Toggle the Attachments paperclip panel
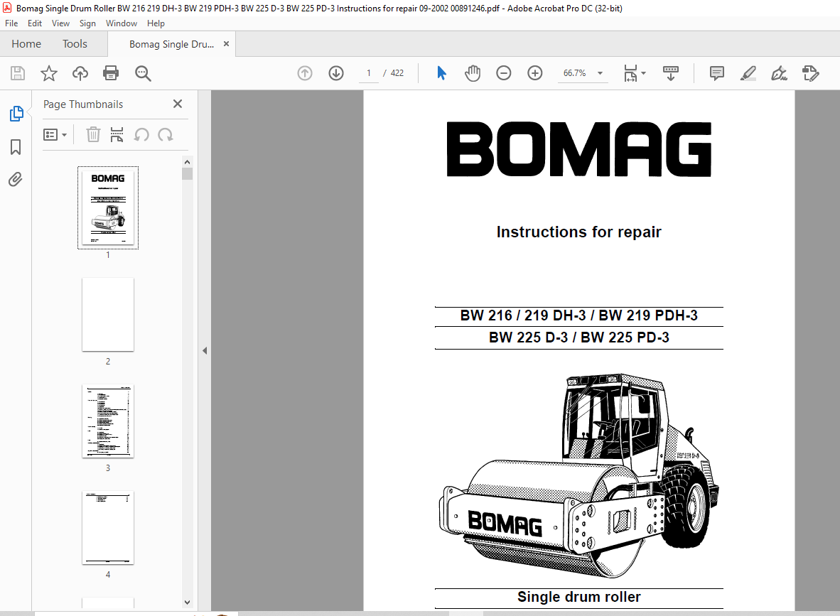The width and height of the screenshot is (840, 616). point(16,180)
